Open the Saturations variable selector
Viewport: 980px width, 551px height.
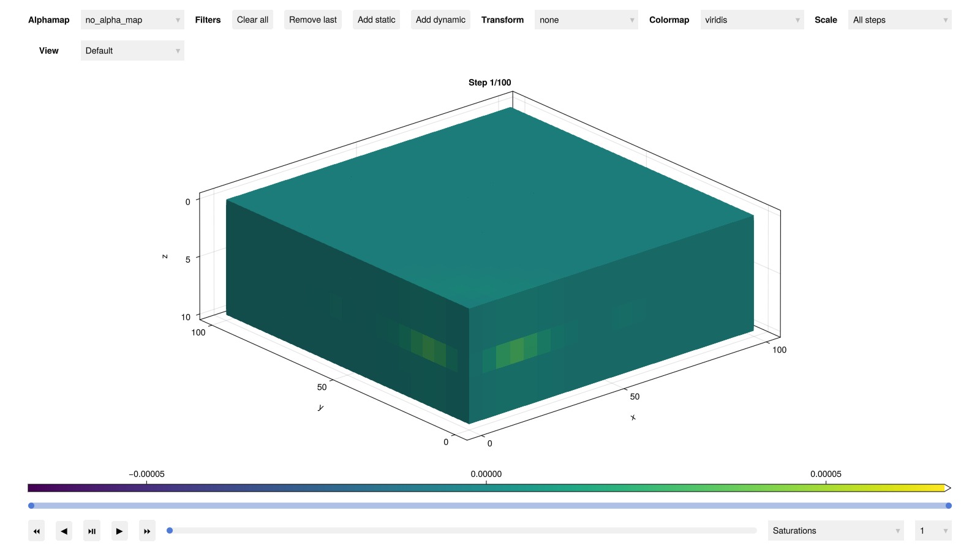tap(835, 531)
